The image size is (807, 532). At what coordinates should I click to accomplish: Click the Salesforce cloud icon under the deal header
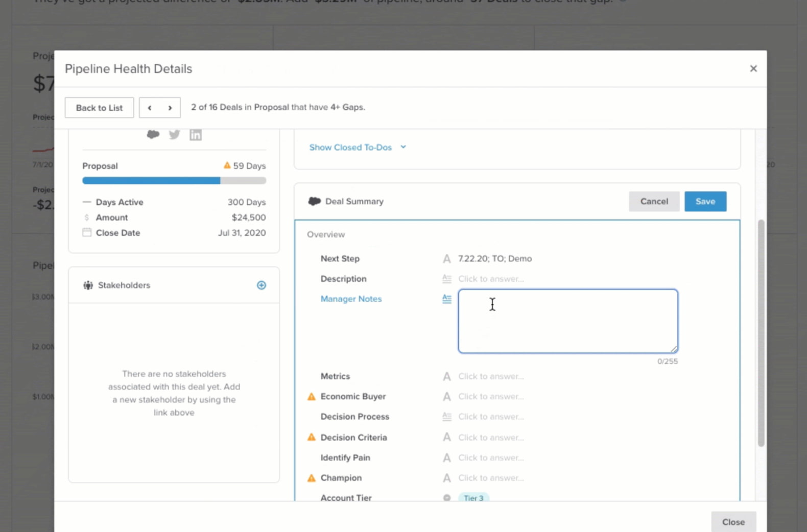click(153, 135)
